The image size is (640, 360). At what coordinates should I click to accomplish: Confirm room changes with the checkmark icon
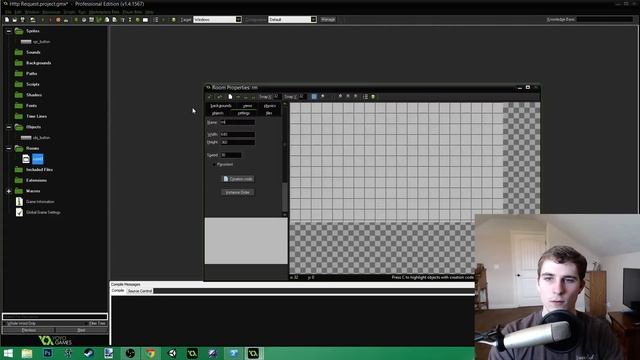pyautogui.click(x=209, y=97)
